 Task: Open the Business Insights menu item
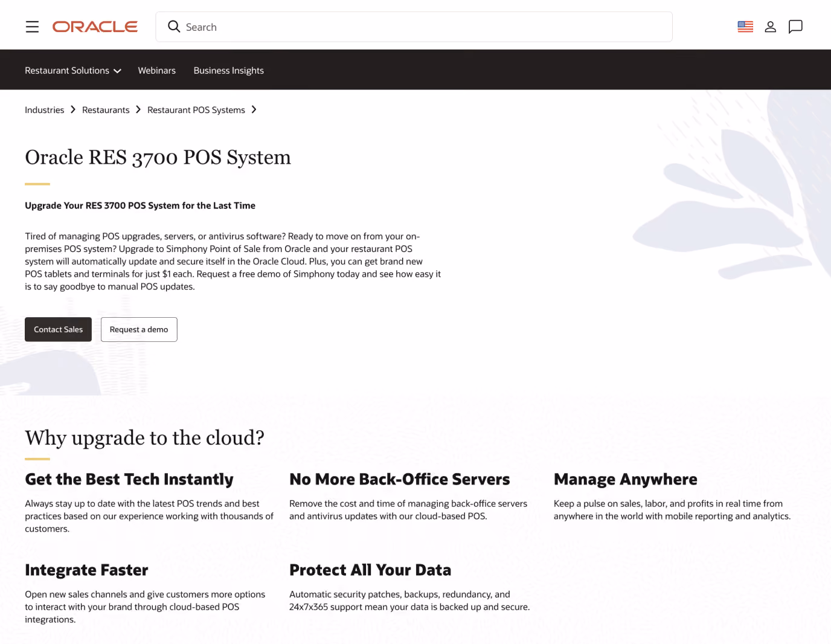[229, 70]
